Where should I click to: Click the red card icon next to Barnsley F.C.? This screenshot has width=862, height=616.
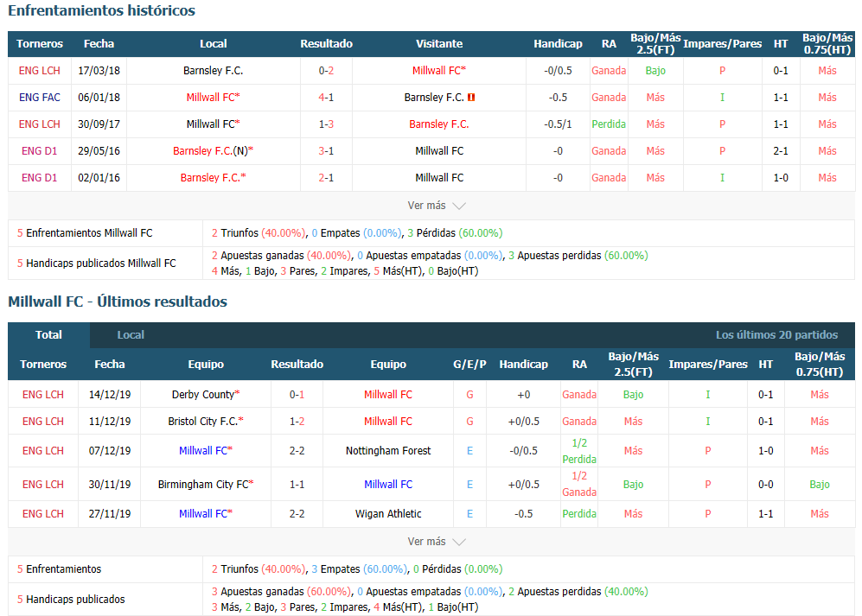click(471, 98)
